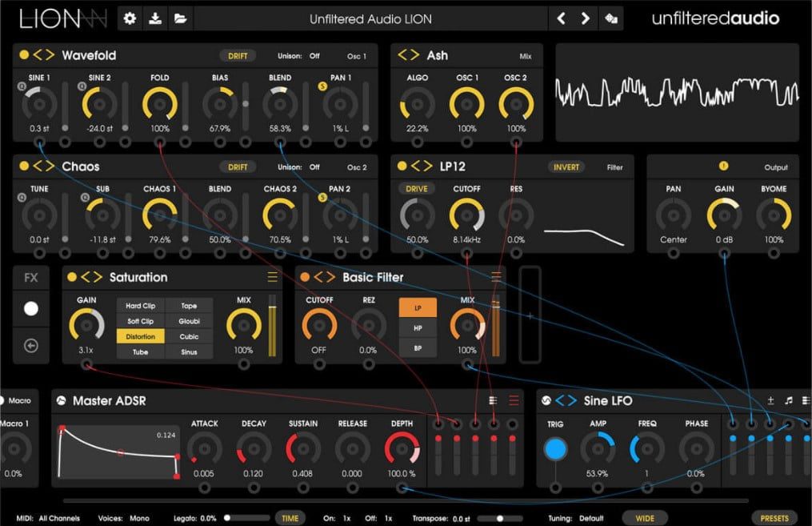Select the Tube saturation mode
812x526 pixels.
tap(140, 352)
